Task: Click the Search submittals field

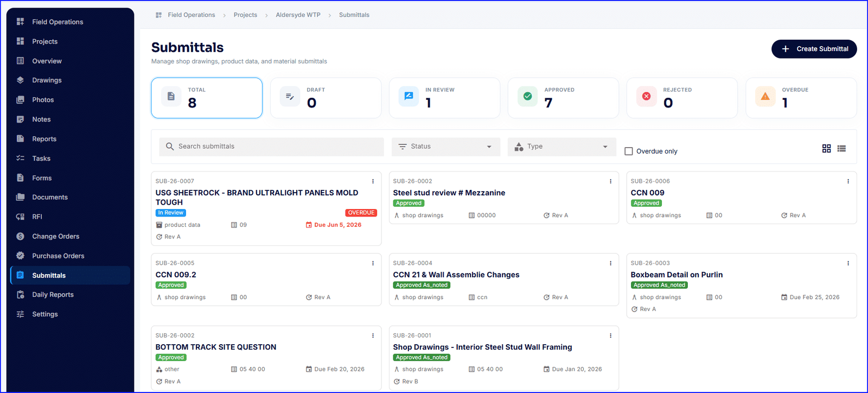Action: [x=271, y=147]
